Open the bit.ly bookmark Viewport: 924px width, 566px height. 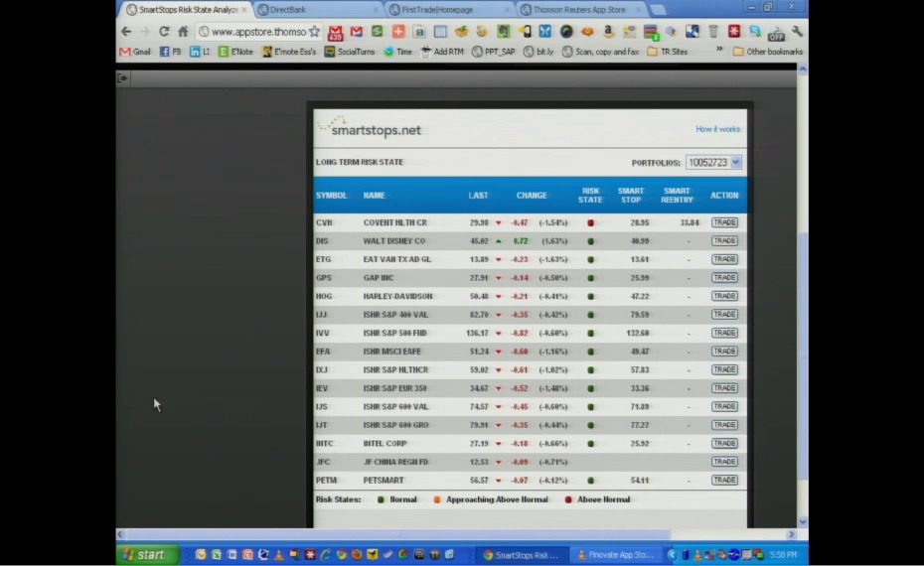(539, 52)
